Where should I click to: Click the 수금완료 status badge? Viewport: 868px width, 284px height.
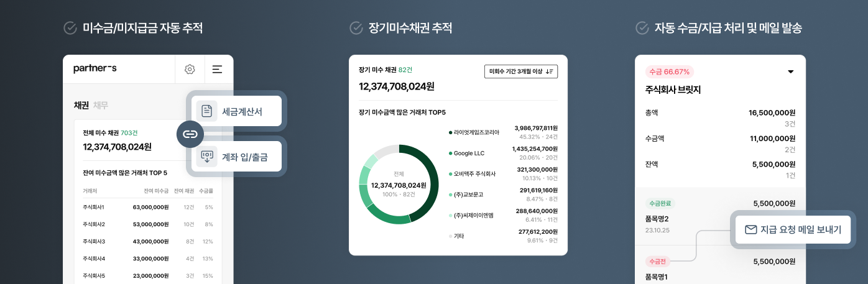(x=660, y=203)
